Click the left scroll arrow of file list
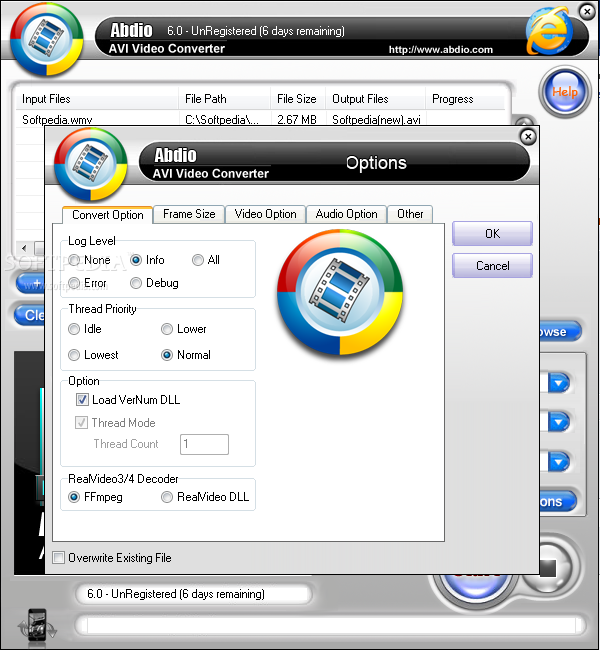This screenshot has height=650, width=600. coord(24,248)
